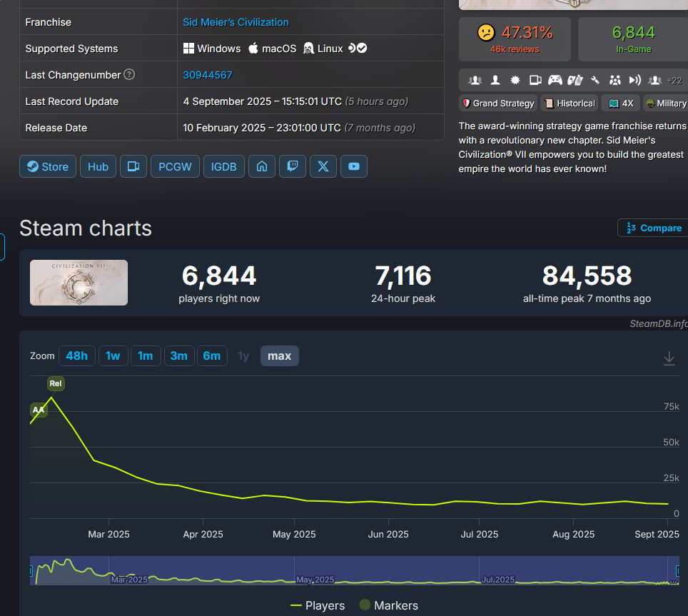Image resolution: width=688 pixels, height=616 pixels.
Task: Open the IGDB database link
Action: pyautogui.click(x=224, y=167)
